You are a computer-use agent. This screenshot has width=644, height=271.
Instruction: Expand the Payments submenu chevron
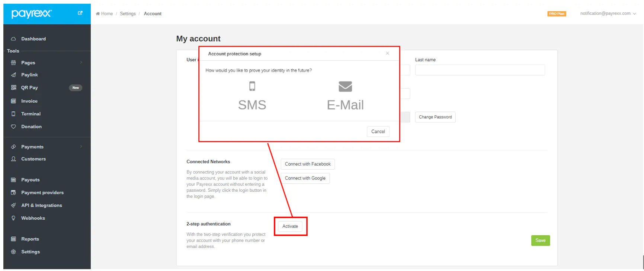pyautogui.click(x=81, y=147)
